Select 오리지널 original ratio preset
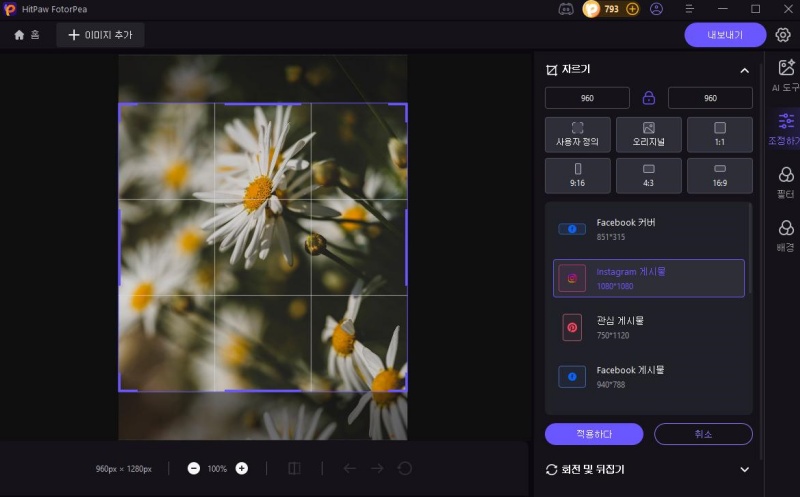 coord(648,135)
